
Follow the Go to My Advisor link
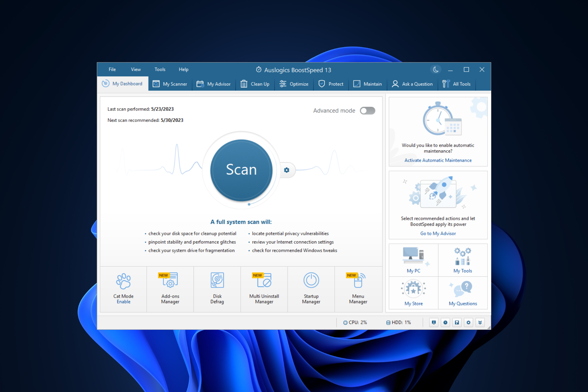click(x=438, y=233)
